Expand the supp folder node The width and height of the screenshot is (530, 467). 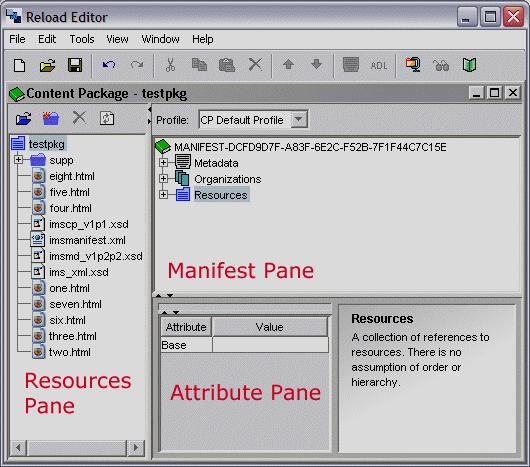tap(19, 159)
